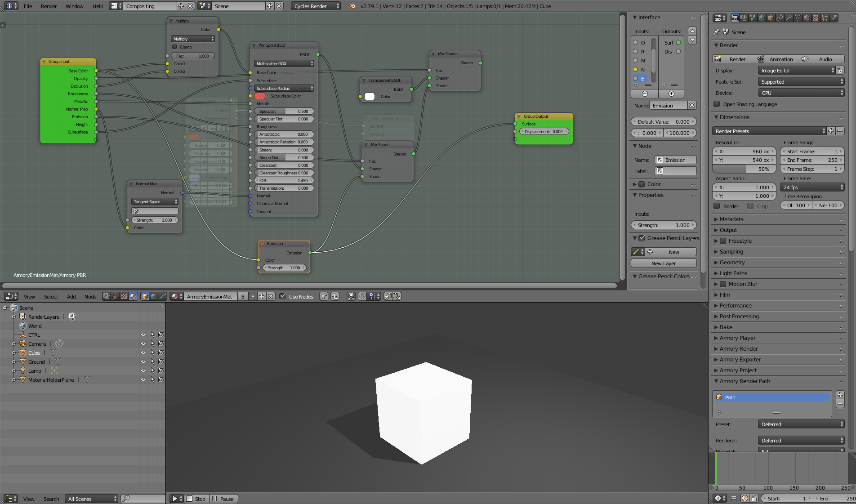This screenshot has width=856, height=504.
Task: Click the pin icon beside Scene in Properties
Action: point(717,32)
